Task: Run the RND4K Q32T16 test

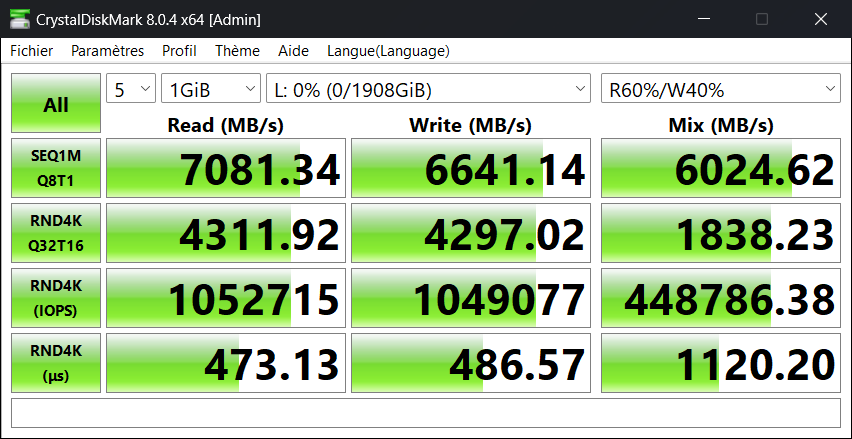Action: 56,234
